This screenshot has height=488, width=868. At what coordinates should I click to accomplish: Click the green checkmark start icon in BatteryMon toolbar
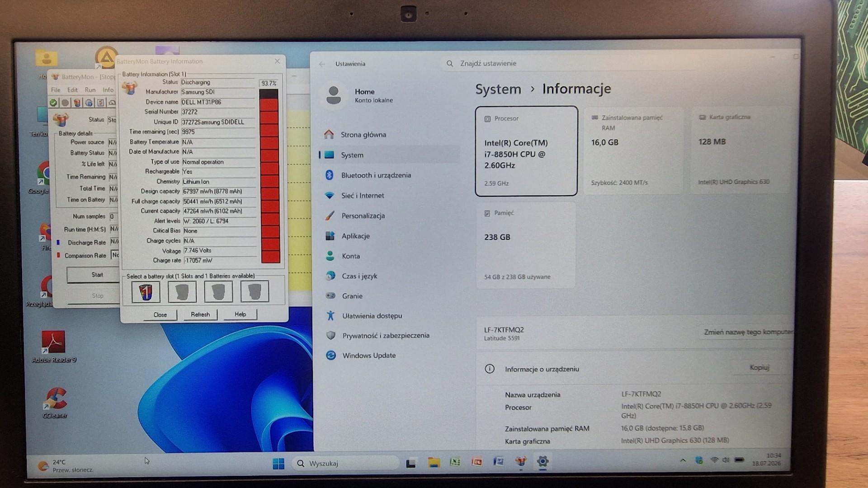pos(53,103)
